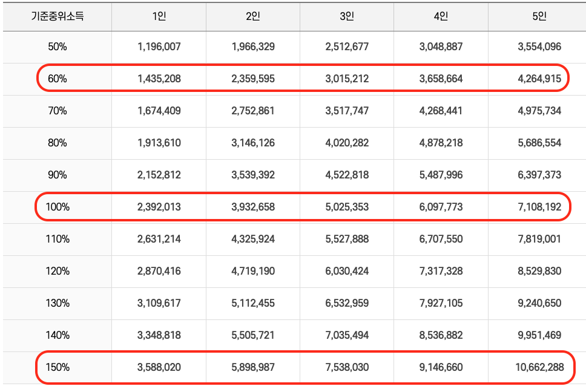Select the 60% row label

57,79
